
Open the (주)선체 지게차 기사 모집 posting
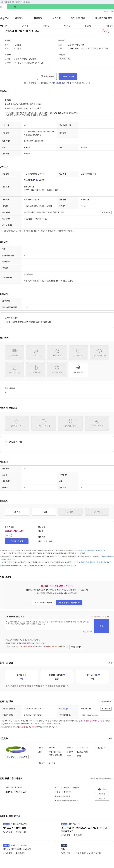click(x=16, y=792)
